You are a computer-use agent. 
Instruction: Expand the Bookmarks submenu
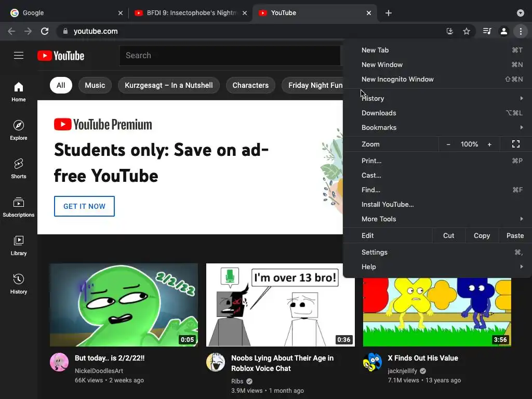(437, 128)
